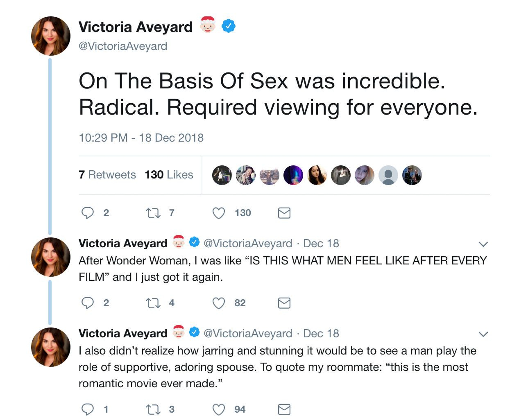Like the supportive spouse tweet
Viewport: 519px width, 420px height.
[219, 409]
